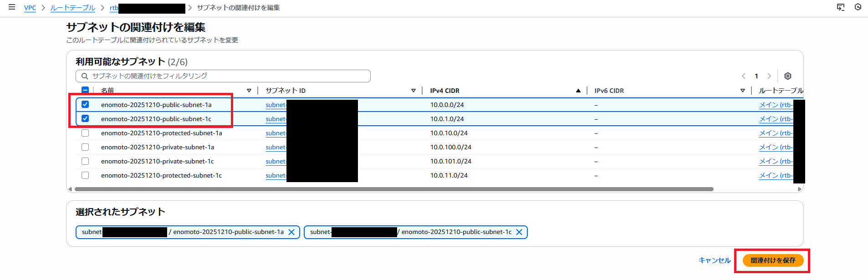
Task: Click キャンセル link
Action: (715, 260)
